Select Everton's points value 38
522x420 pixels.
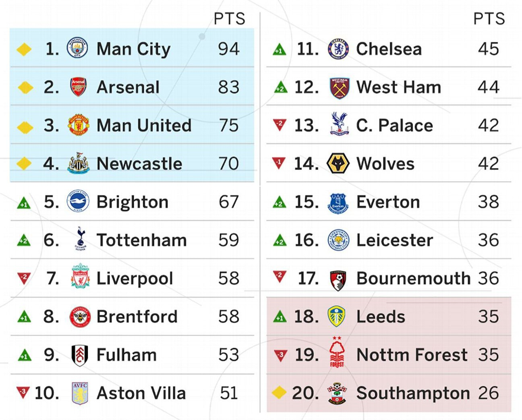pyautogui.click(x=488, y=202)
